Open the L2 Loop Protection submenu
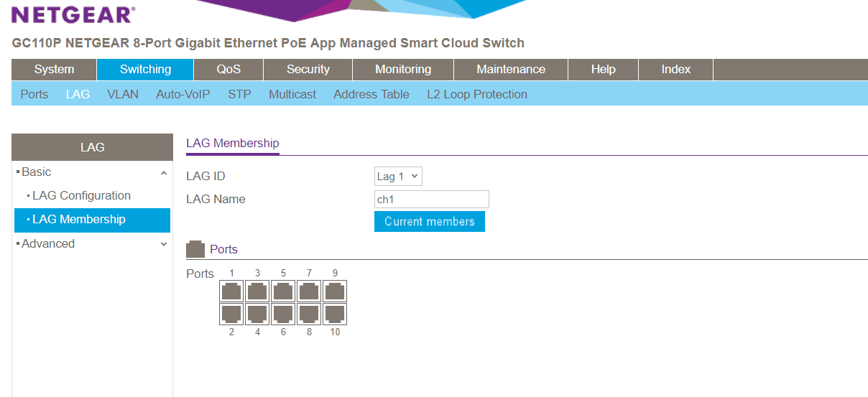868x397 pixels. click(x=476, y=94)
